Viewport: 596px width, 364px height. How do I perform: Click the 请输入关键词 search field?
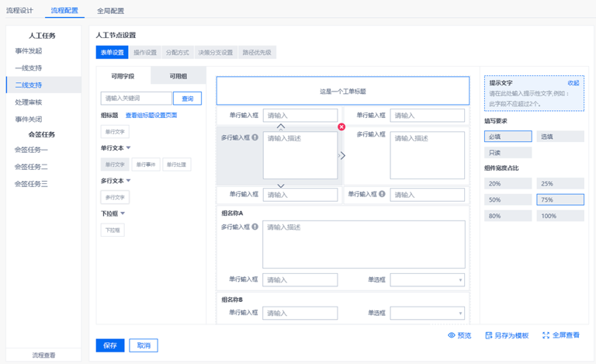tap(137, 99)
